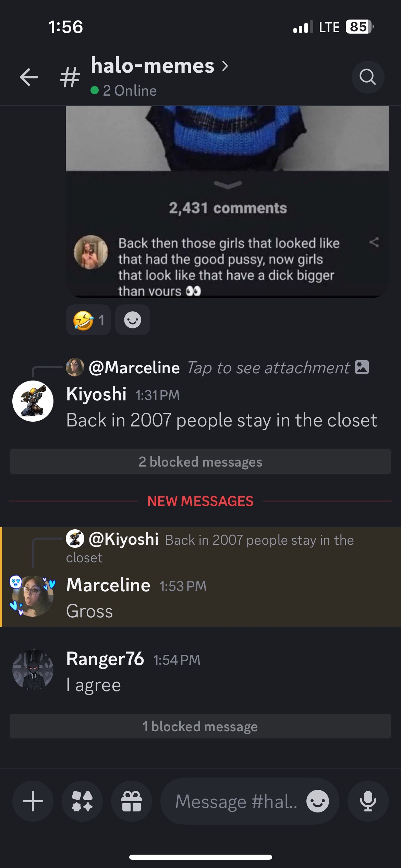Expand comments using the chevron in image
The image size is (401, 868).
228,184
